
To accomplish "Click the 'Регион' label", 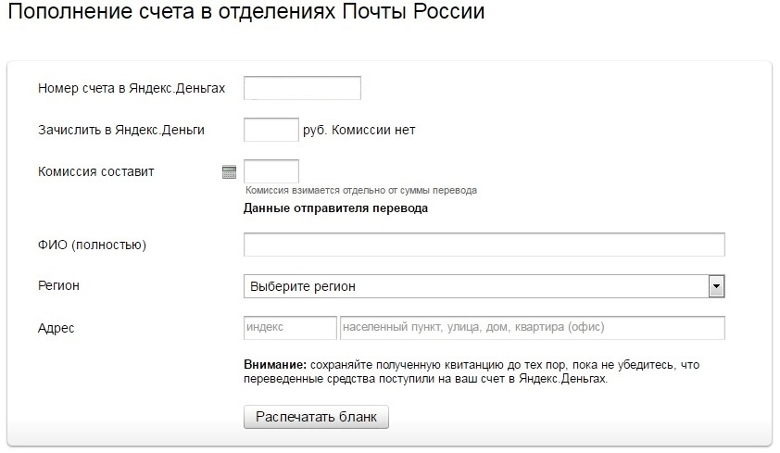I will [x=58, y=286].
